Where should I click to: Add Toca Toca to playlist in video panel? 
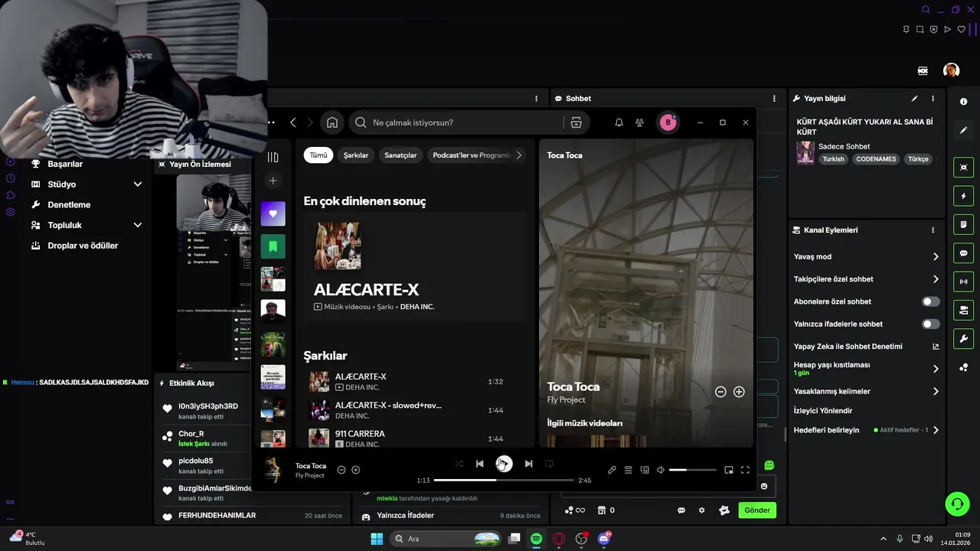click(739, 392)
